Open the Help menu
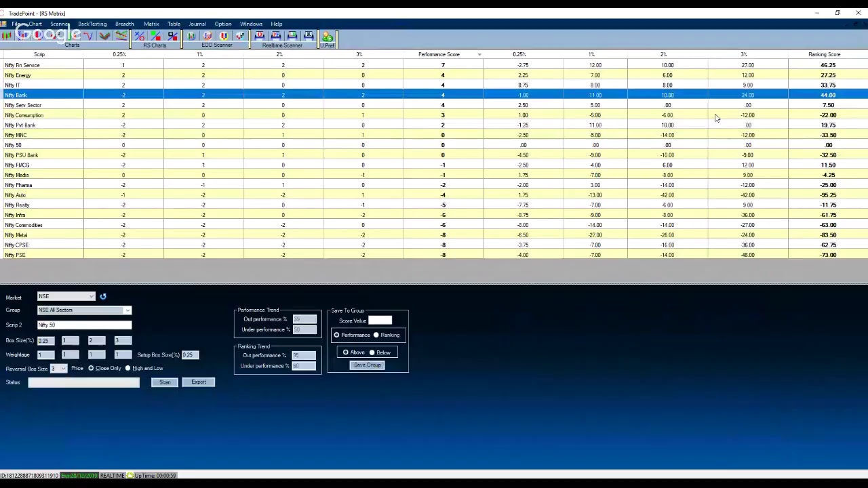 coord(277,24)
